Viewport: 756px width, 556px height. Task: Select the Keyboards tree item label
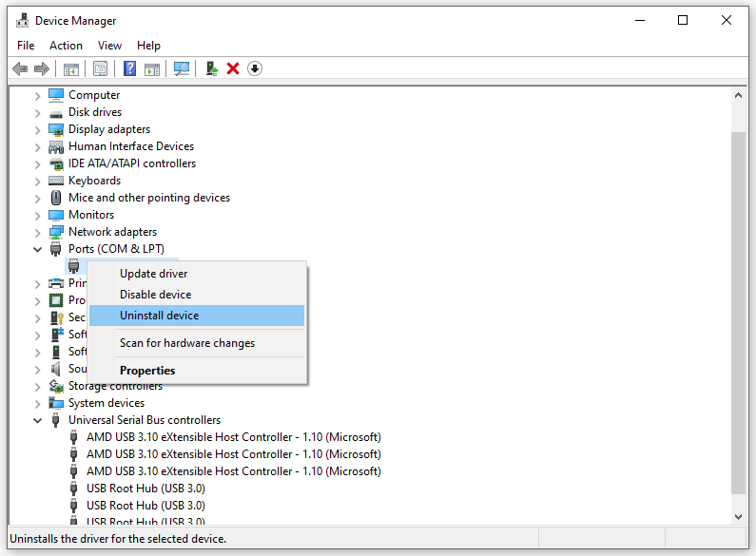coord(94,181)
